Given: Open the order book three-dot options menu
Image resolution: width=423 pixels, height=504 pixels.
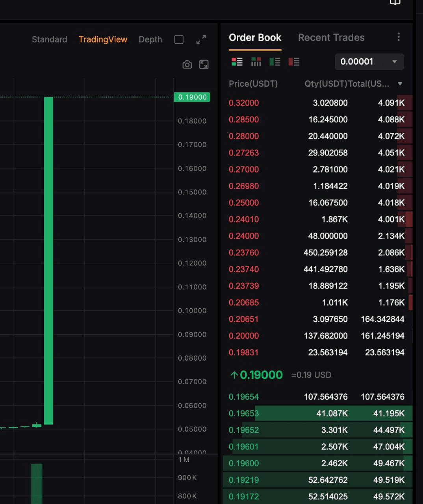Looking at the screenshot, I should point(399,37).
